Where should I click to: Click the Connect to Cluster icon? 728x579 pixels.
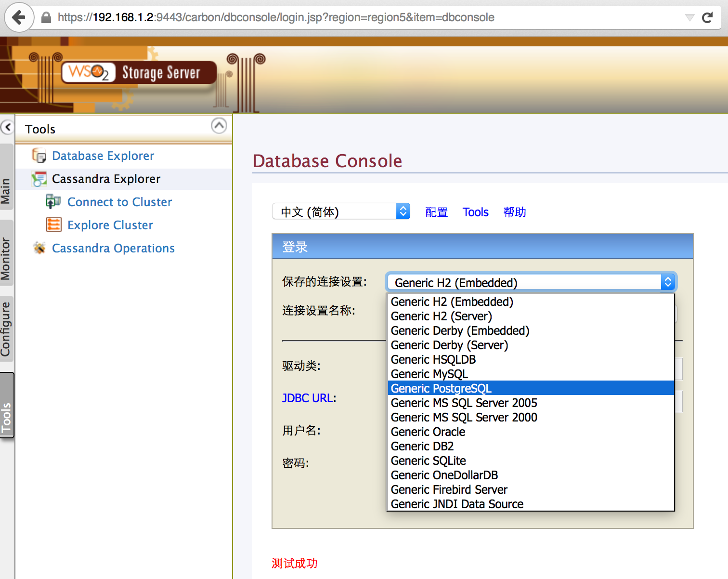coord(53,201)
